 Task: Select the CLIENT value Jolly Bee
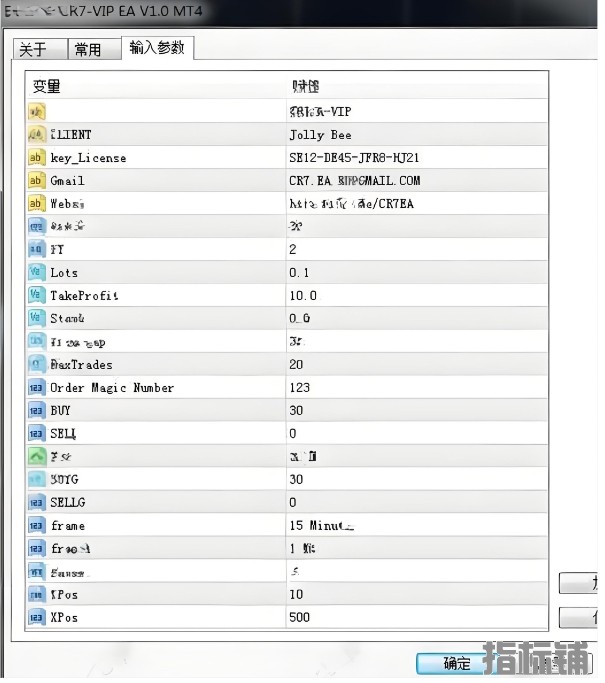(x=320, y=135)
